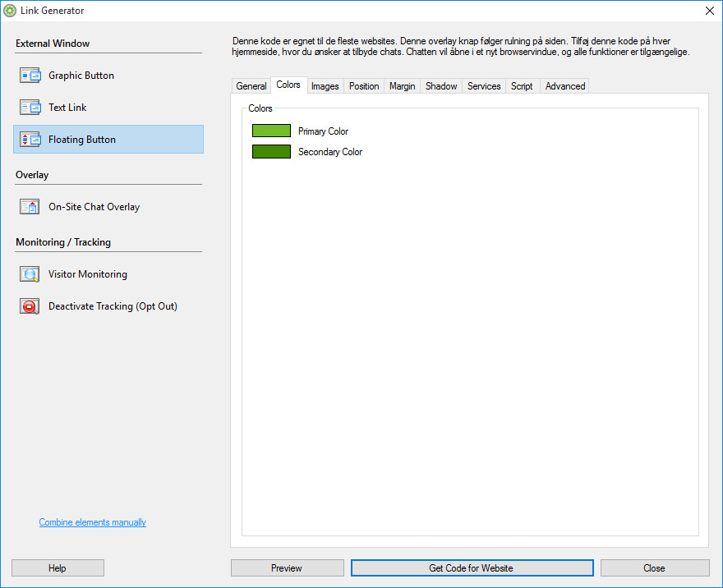Image resolution: width=723 pixels, height=588 pixels.
Task: Click Get Code for Website button
Action: (x=472, y=568)
